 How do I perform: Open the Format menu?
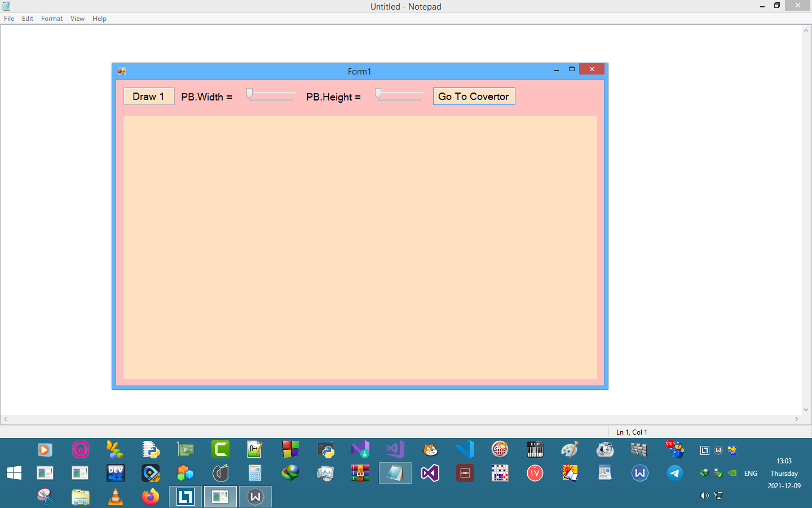click(52, 19)
